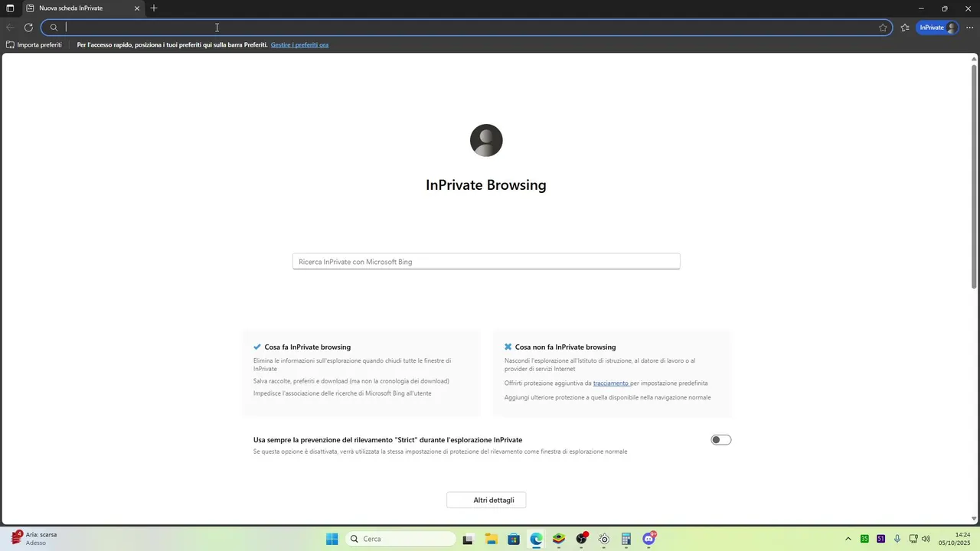Click the back navigation arrow
This screenshot has height=551, width=980.
click(x=10, y=28)
